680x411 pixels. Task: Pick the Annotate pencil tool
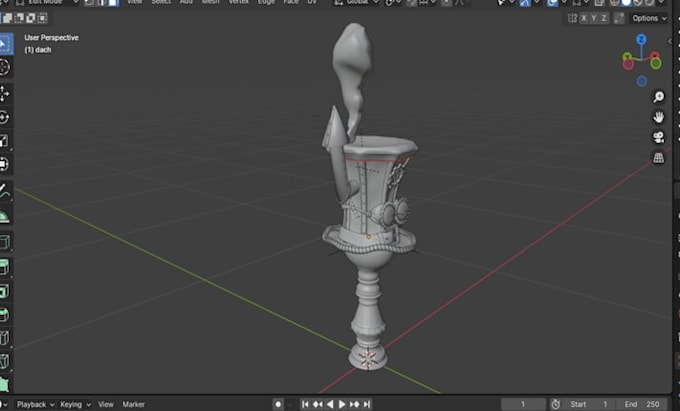[5, 191]
